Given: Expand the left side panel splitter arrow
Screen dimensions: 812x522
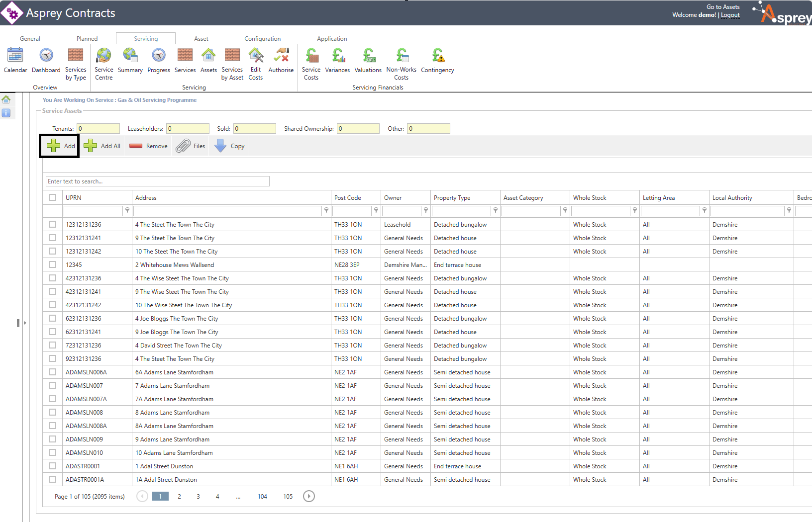Looking at the screenshot, I should (25, 323).
